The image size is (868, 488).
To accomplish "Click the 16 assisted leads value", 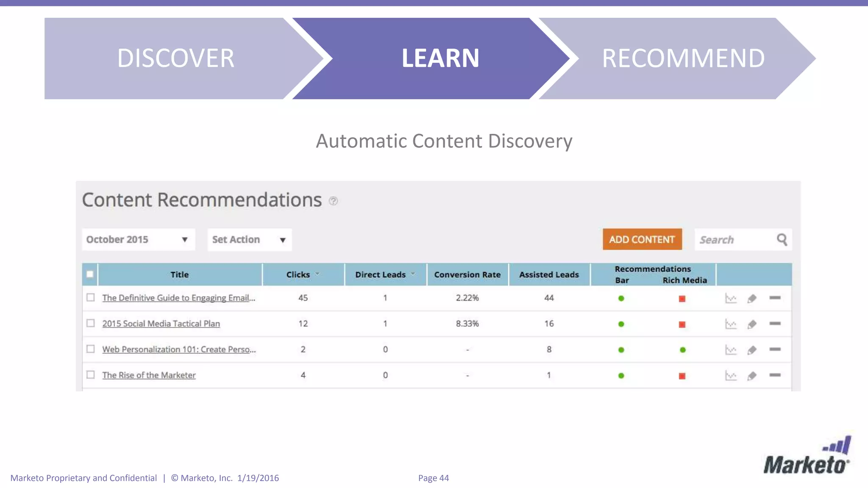I will click(549, 324).
